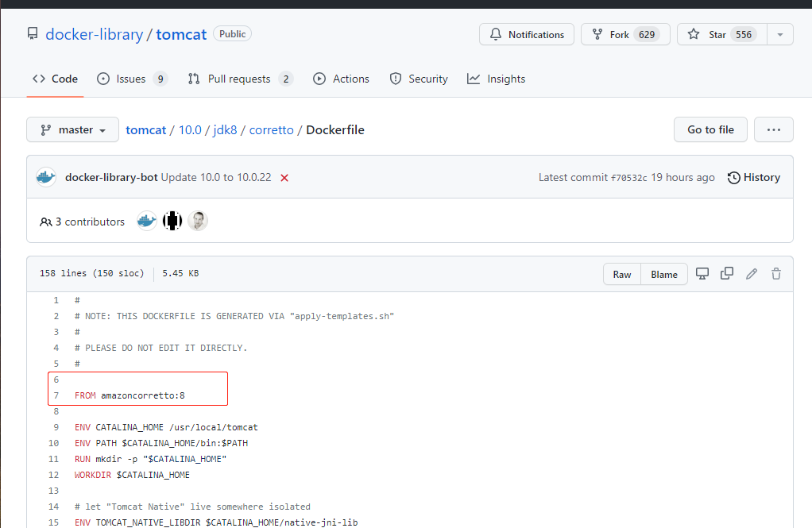The image size is (812, 528).
Task: Fork the tomcat repository
Action: coord(625,35)
